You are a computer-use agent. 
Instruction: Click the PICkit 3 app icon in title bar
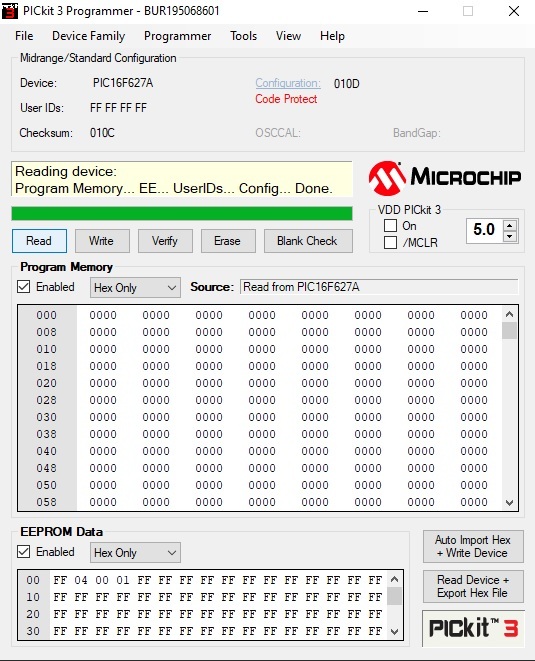[10, 11]
